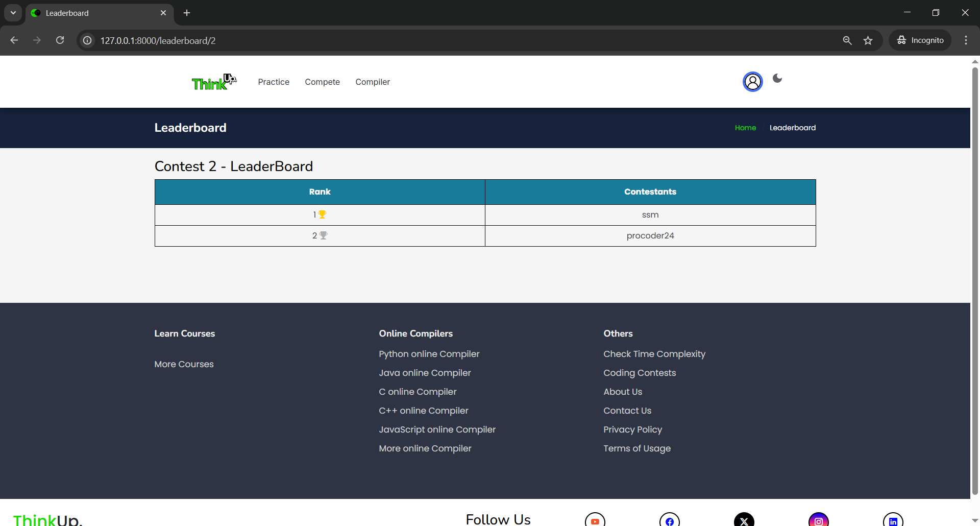The width and height of the screenshot is (980, 526).
Task: Bookmark this page with the star icon
Action: point(868,40)
